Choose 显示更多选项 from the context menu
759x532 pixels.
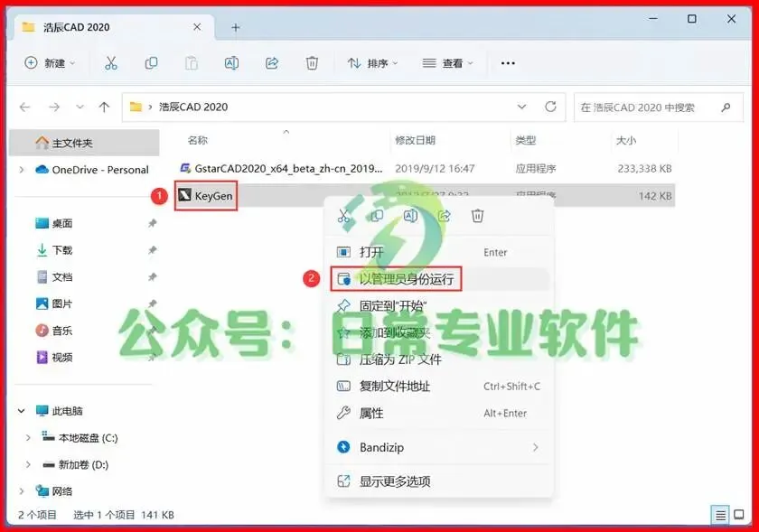click(439, 481)
